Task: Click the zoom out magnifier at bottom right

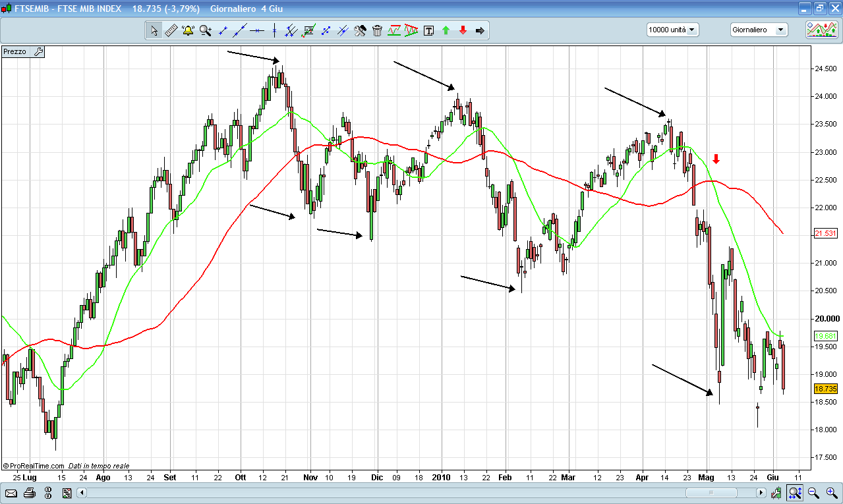Action: (813, 493)
